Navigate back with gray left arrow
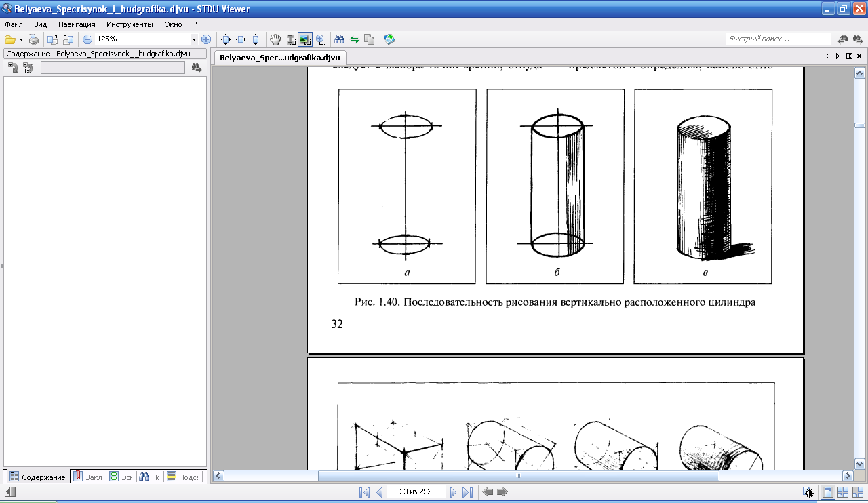 488,493
